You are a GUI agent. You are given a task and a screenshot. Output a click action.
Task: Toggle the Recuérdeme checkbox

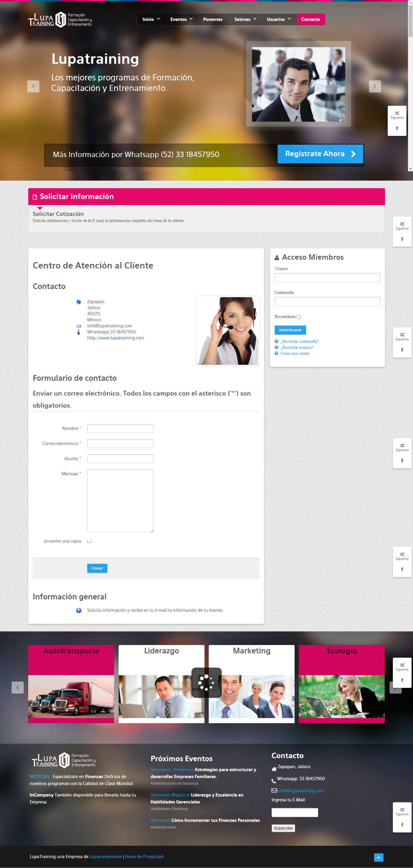[299, 317]
